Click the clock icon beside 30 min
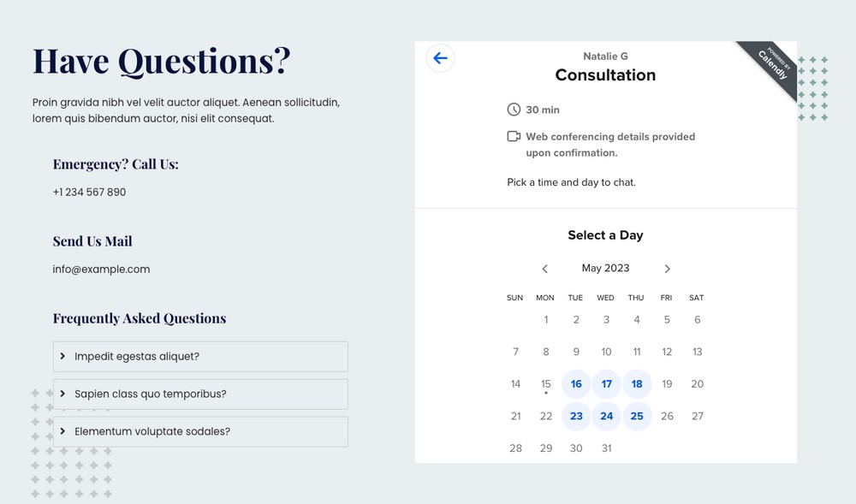 [x=514, y=110]
